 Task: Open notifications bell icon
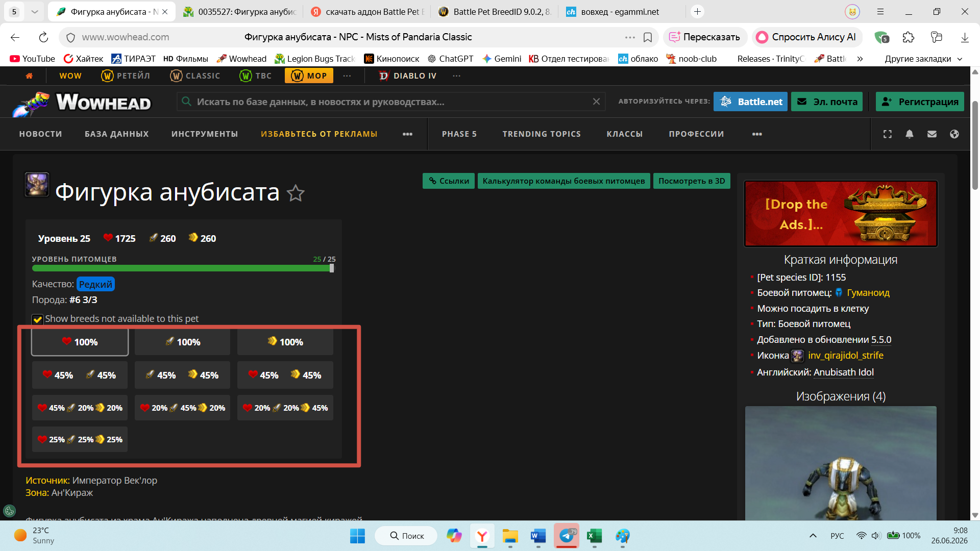coord(910,134)
